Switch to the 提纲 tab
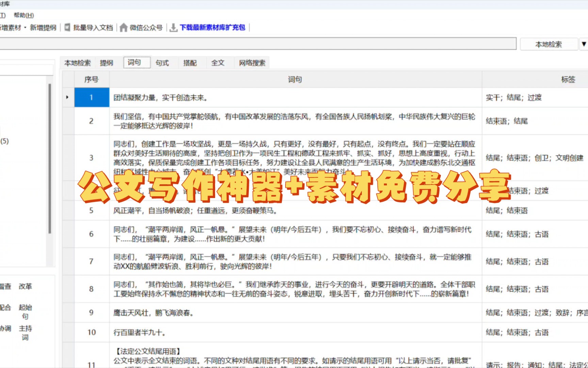This screenshot has height=368, width=588. pos(107,63)
